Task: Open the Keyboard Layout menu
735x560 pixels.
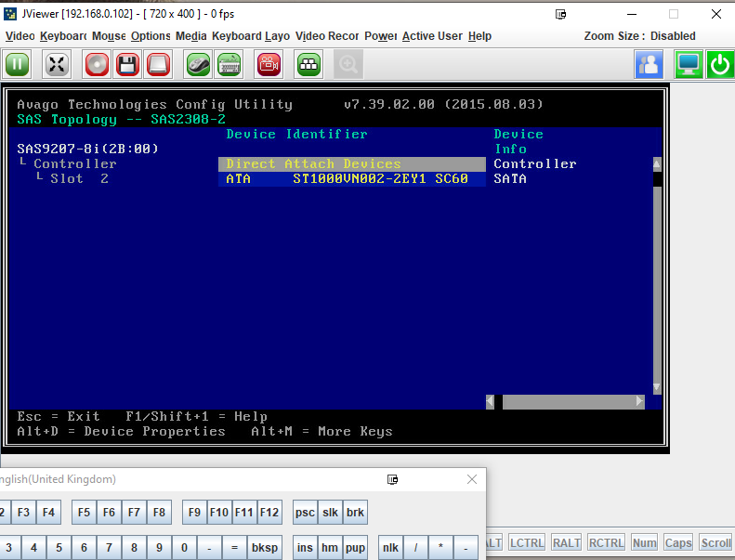Action: pyautogui.click(x=251, y=36)
